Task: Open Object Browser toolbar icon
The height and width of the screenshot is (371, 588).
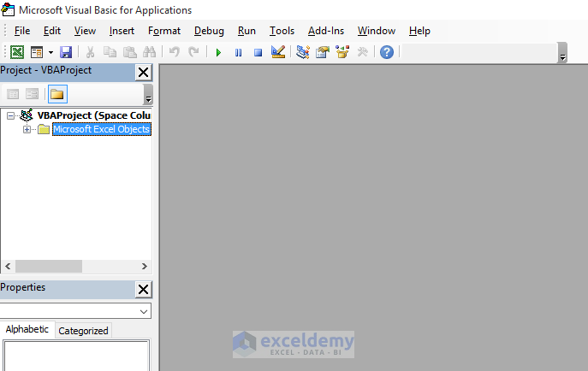Action: (x=342, y=52)
